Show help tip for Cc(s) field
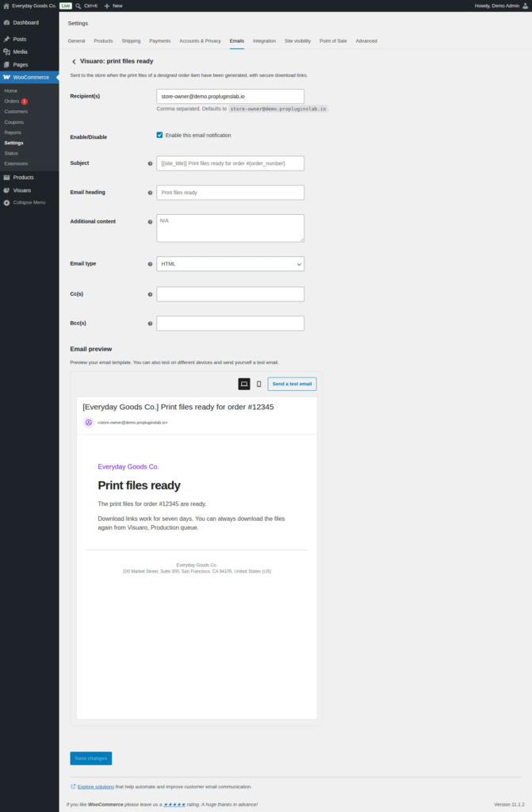This screenshot has width=532, height=812. coord(150,294)
